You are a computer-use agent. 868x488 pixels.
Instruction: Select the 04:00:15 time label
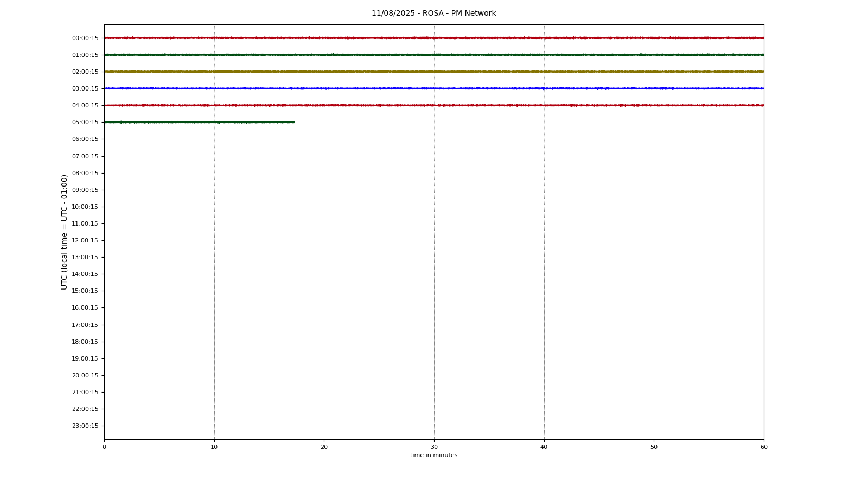85,105
